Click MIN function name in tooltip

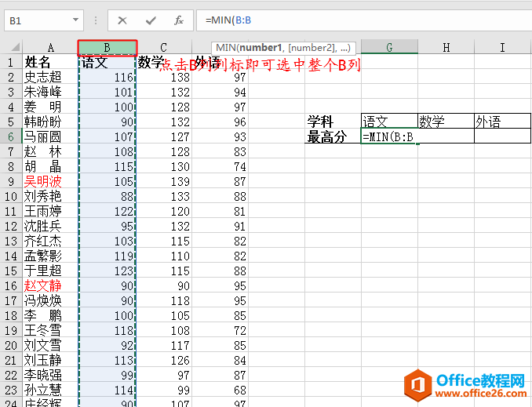226,48
